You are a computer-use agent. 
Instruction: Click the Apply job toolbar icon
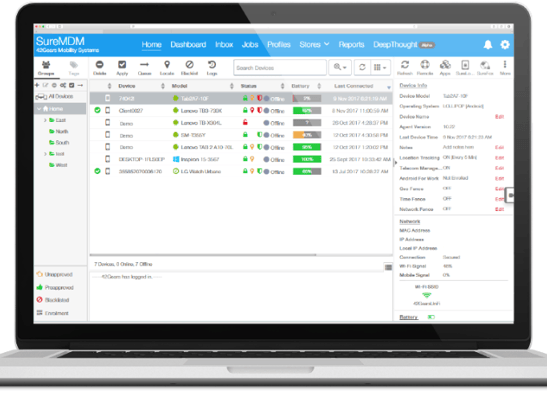pos(122,65)
